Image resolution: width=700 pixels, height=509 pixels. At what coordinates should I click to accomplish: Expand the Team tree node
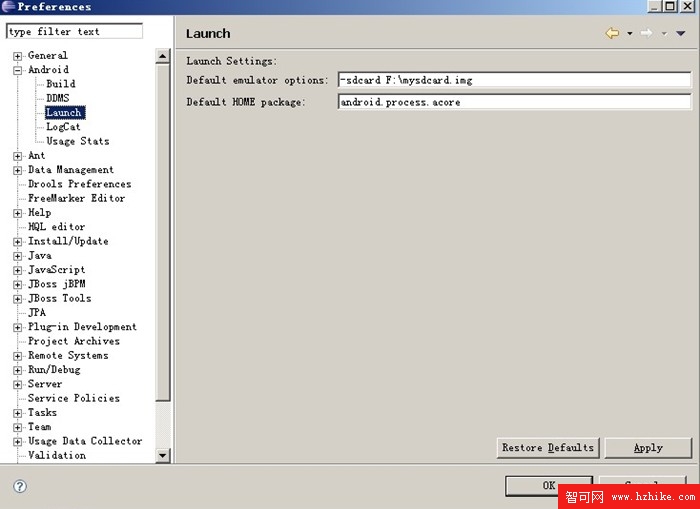point(17,428)
